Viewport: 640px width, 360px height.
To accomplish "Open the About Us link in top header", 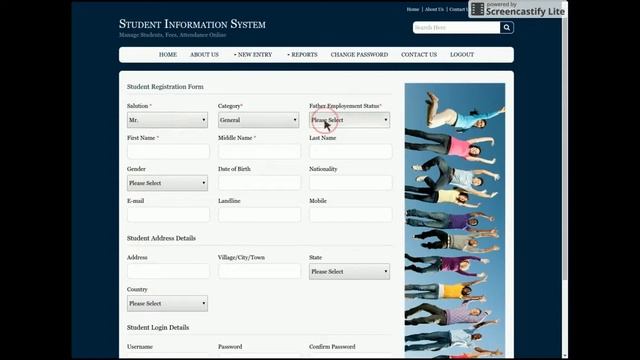I will pos(434,9).
